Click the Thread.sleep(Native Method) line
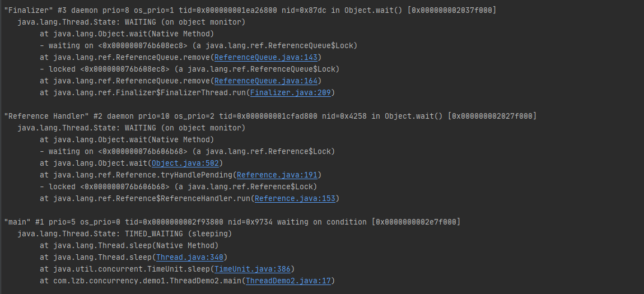The height and width of the screenshot is (294, 644). click(x=129, y=245)
